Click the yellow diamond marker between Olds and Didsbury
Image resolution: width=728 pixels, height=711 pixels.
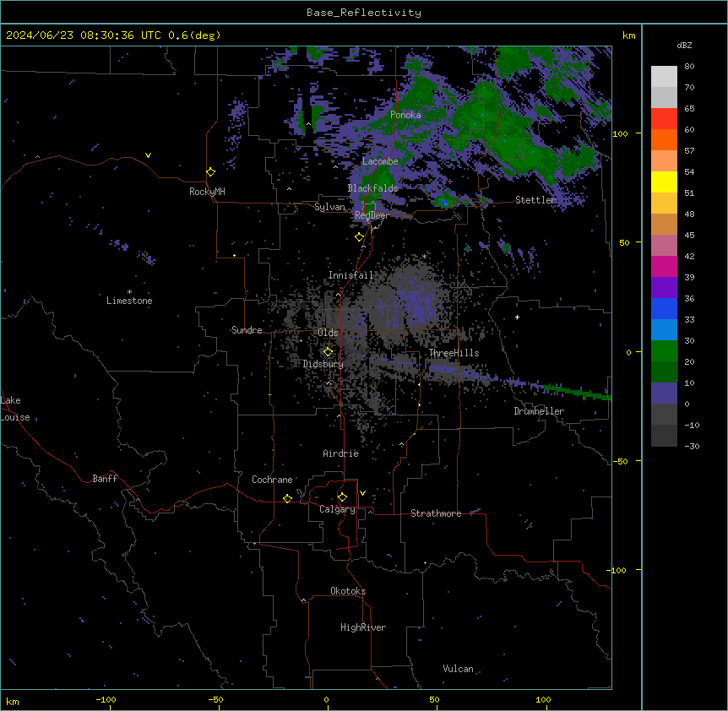[328, 352]
